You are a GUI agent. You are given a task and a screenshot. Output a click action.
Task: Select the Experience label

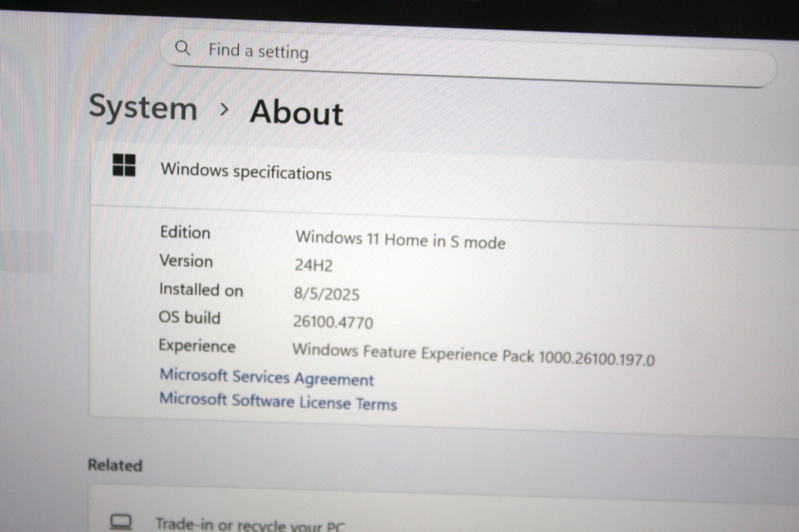[x=197, y=346]
